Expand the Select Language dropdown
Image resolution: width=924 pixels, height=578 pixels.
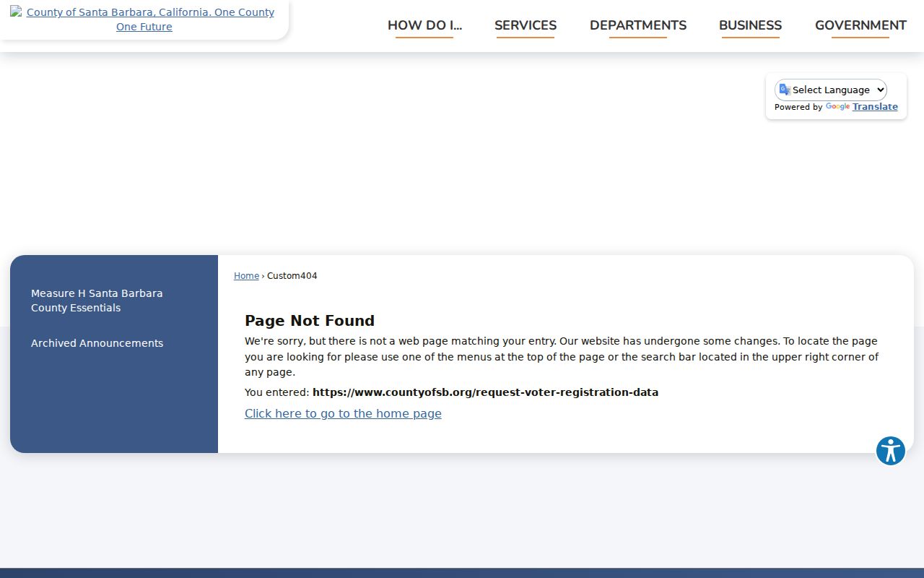tap(831, 90)
